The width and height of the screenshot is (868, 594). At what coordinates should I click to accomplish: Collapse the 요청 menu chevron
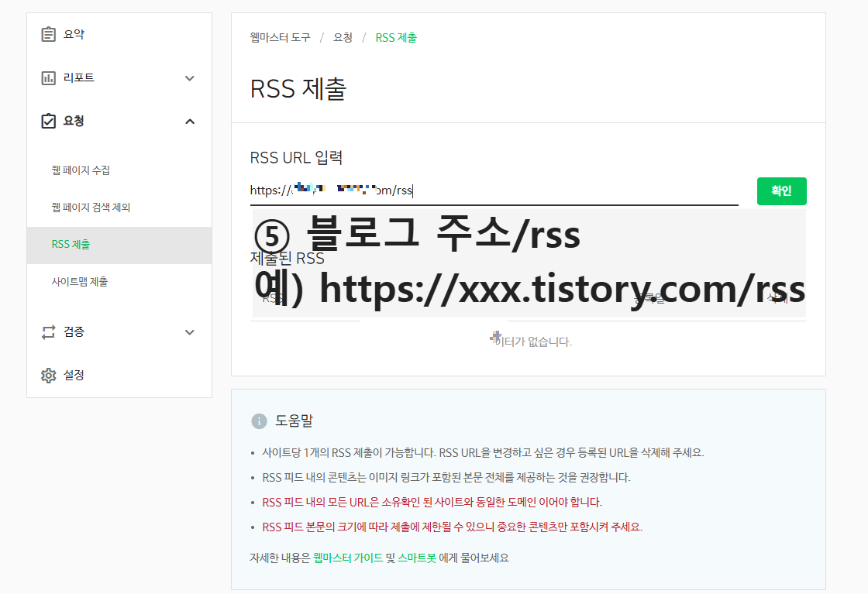tap(190, 121)
